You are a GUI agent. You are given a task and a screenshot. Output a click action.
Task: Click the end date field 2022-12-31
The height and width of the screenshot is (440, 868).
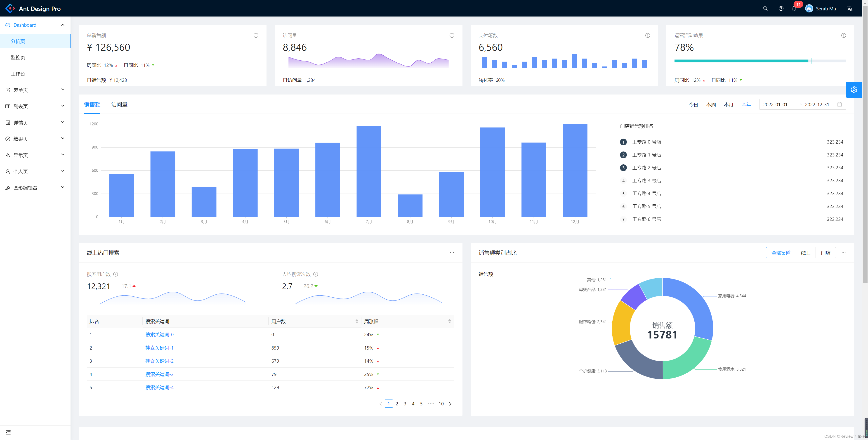817,104
